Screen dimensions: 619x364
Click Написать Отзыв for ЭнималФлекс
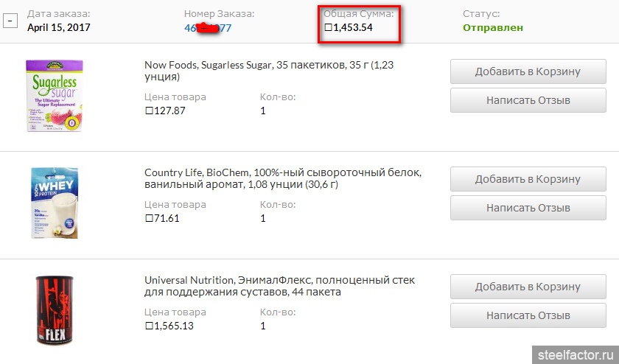pyautogui.click(x=528, y=315)
